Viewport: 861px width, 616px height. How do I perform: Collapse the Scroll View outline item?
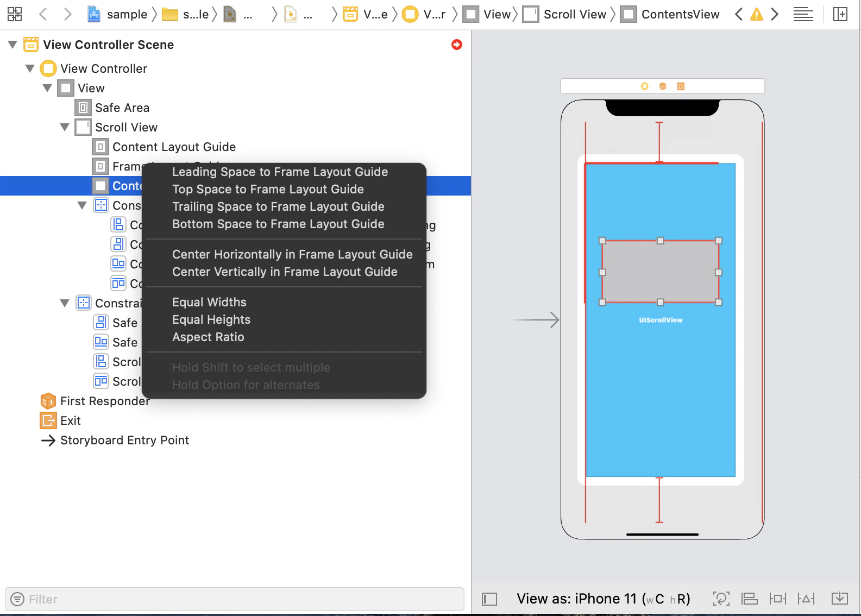(65, 127)
